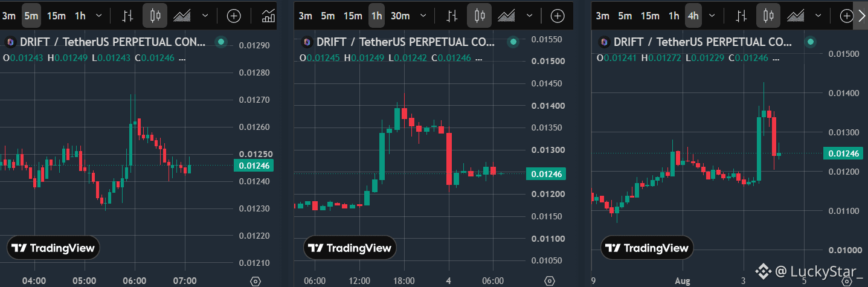Show more chart styles dropdown in middle chart
The width and height of the screenshot is (868, 287).
tap(530, 16)
